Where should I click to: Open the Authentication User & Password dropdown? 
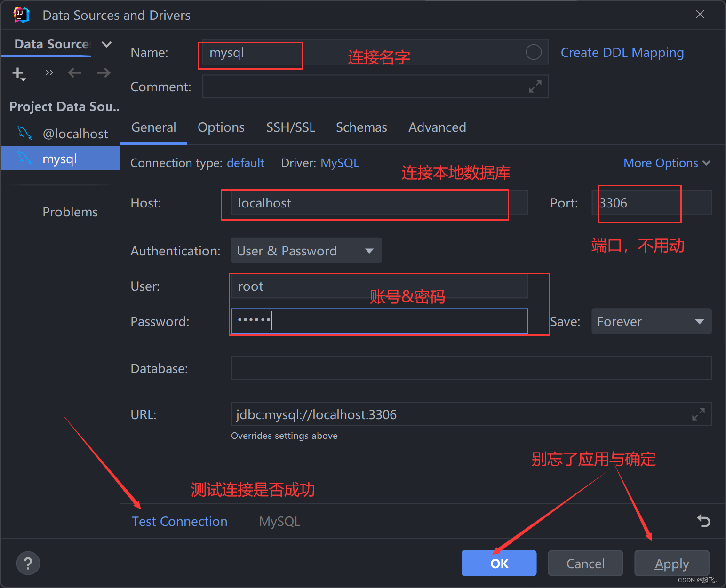306,250
